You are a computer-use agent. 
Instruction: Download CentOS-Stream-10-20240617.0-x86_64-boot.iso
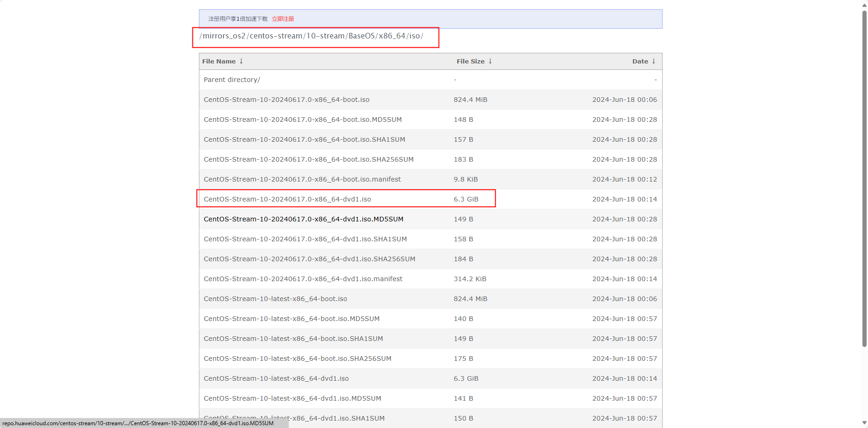point(287,100)
